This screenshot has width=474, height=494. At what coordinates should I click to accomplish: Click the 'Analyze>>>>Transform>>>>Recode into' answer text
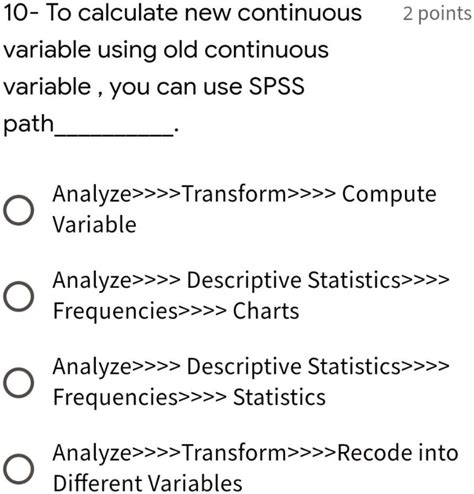(x=255, y=453)
